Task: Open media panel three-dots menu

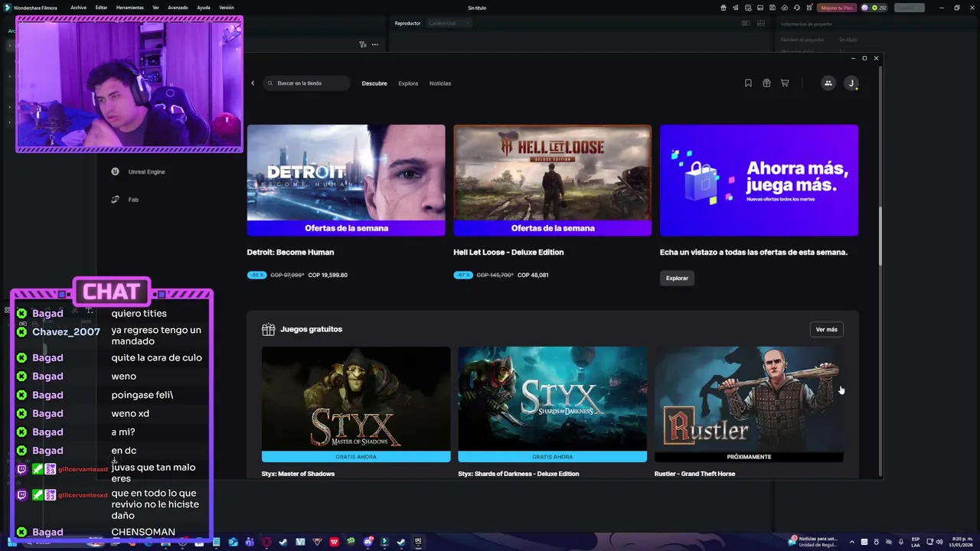Action: click(375, 44)
